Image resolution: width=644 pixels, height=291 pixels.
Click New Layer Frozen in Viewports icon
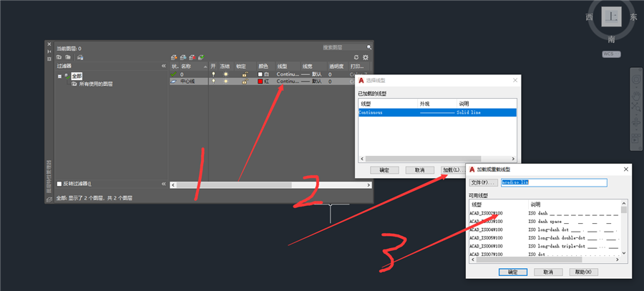183,57
